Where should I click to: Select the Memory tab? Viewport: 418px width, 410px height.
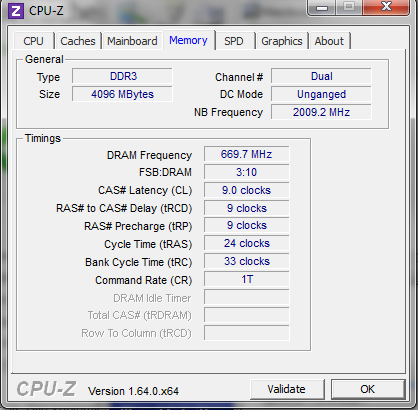pyautogui.click(x=188, y=40)
